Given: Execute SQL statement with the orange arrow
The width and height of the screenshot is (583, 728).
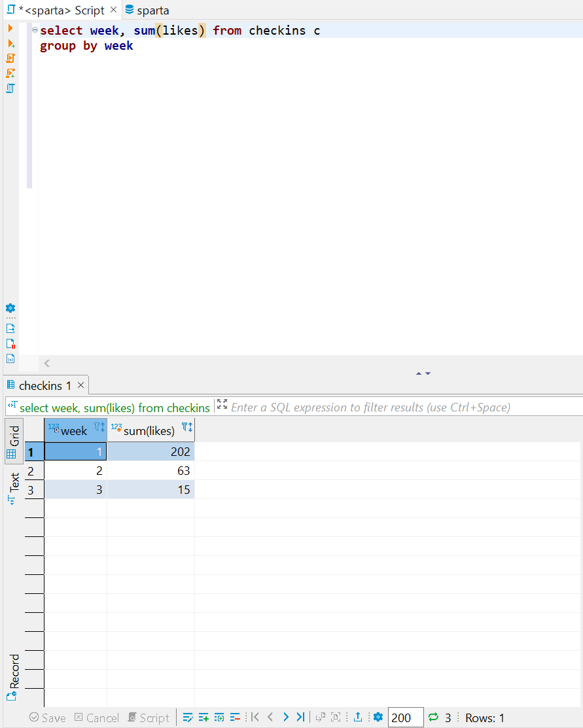Looking at the screenshot, I should [x=10, y=28].
